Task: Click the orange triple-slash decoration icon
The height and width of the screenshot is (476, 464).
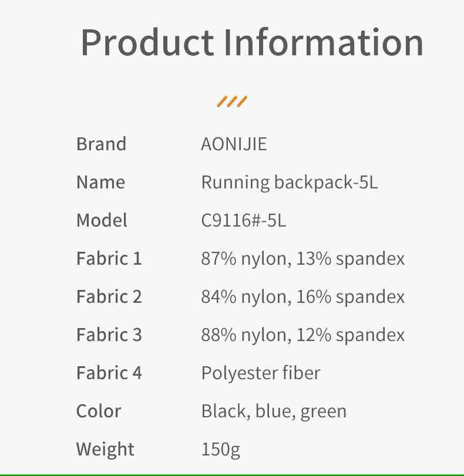Action: pos(232,102)
